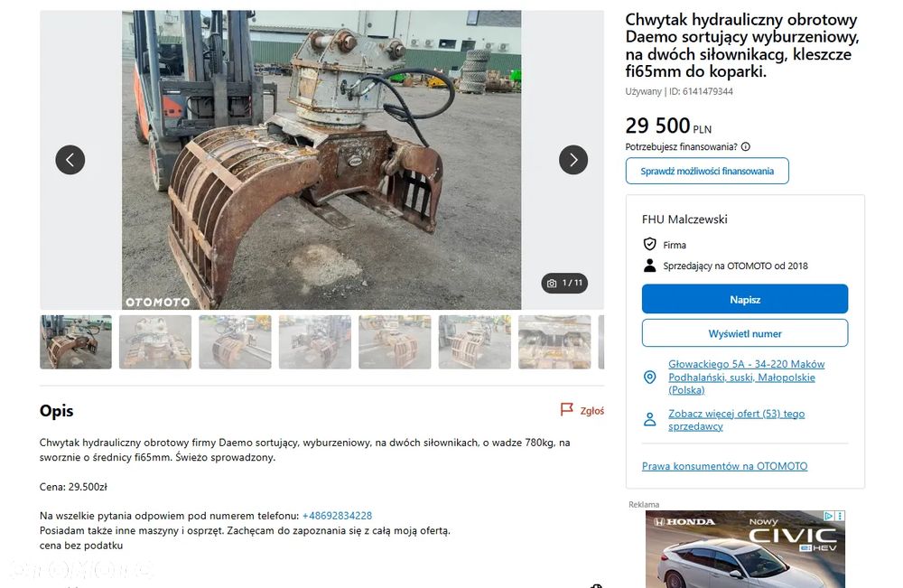Open the photo counter 1 / 11 badge
Viewport: 903px width, 588px height.
(x=564, y=283)
